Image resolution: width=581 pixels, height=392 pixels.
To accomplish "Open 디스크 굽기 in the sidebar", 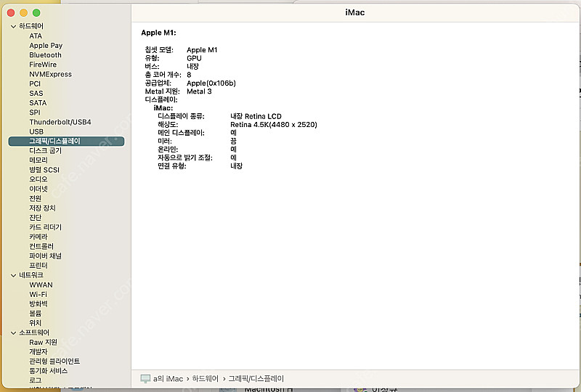I will pyautogui.click(x=45, y=151).
